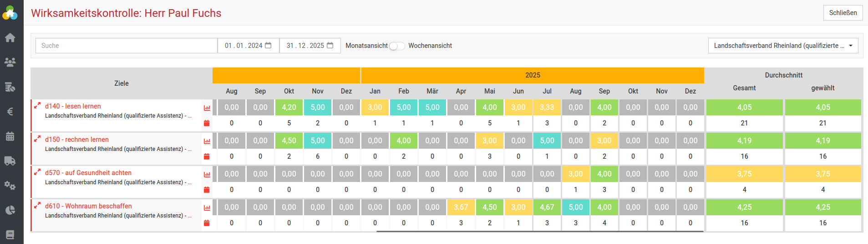The image size is (868, 244).
Task: Click the Ziele column header
Action: (121, 83)
